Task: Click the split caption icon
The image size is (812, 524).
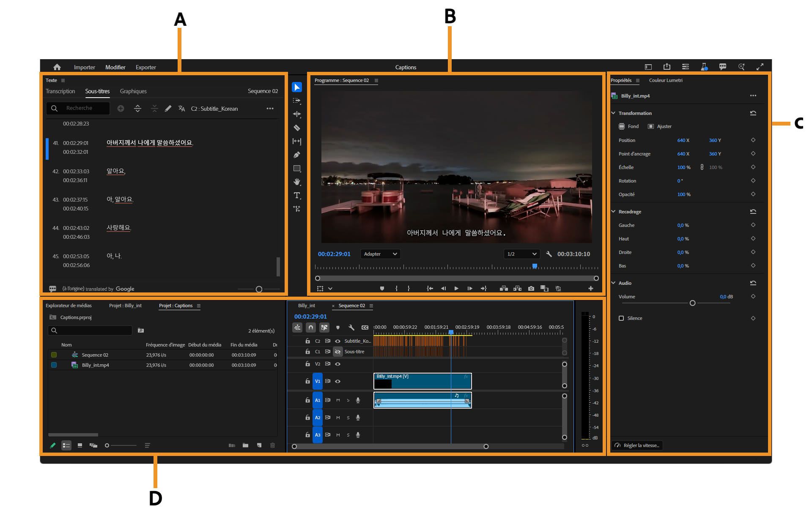Action: [138, 108]
